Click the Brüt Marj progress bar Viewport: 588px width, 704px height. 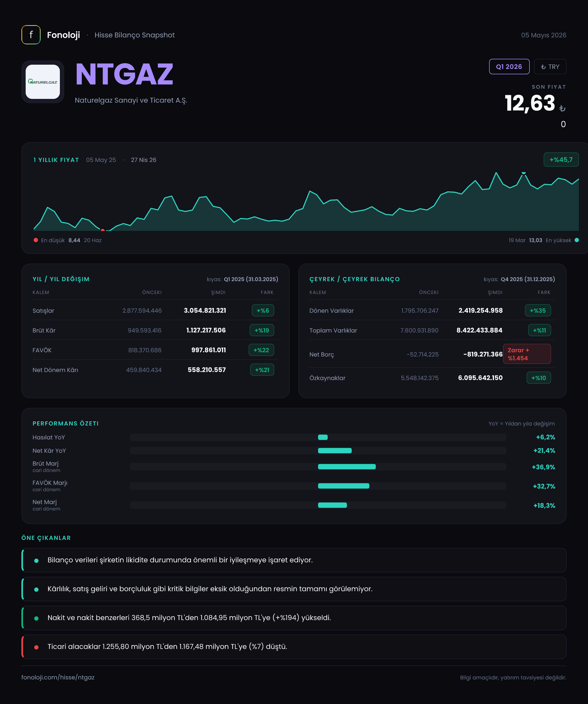tap(318, 467)
